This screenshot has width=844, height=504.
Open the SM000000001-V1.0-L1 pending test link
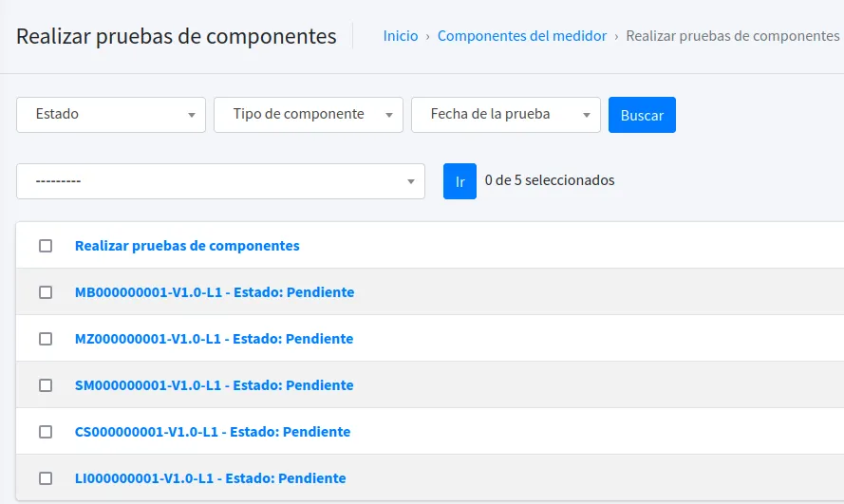coord(214,385)
